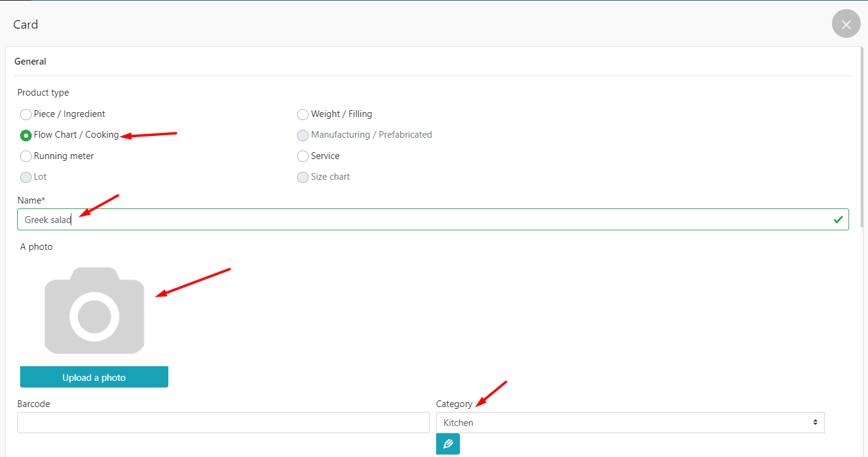Select the Weight / Filling product type
The image size is (868, 457).
303,115
